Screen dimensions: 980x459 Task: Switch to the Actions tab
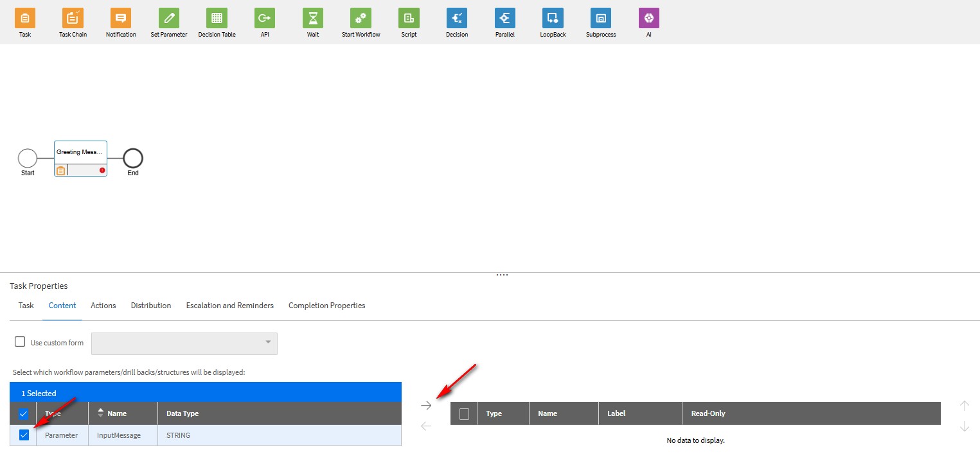[x=103, y=306]
